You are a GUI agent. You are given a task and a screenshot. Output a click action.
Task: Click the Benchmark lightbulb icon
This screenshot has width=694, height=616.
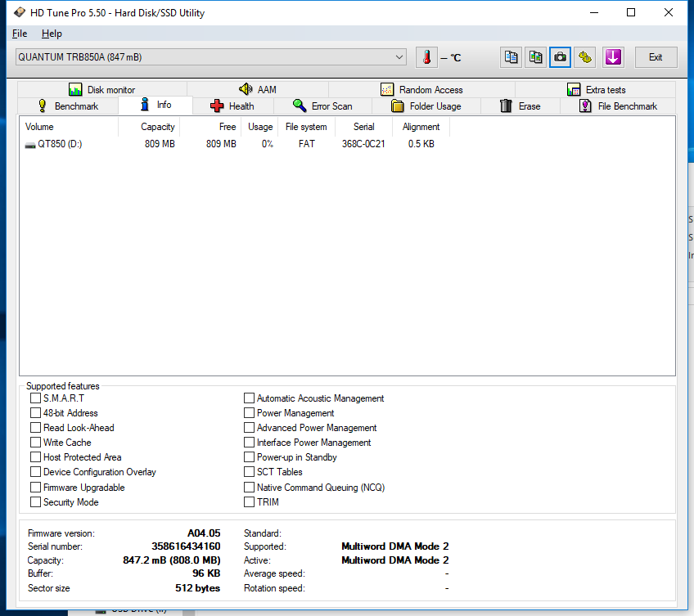[43, 106]
